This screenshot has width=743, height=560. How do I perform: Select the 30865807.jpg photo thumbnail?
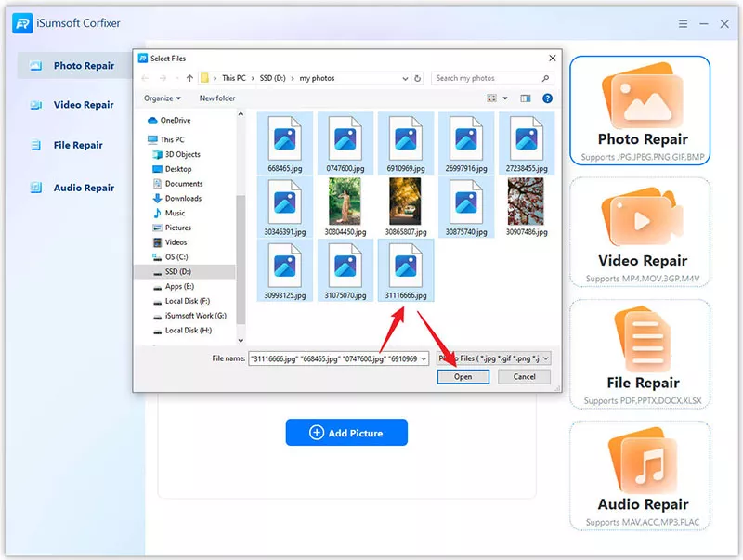[406, 202]
